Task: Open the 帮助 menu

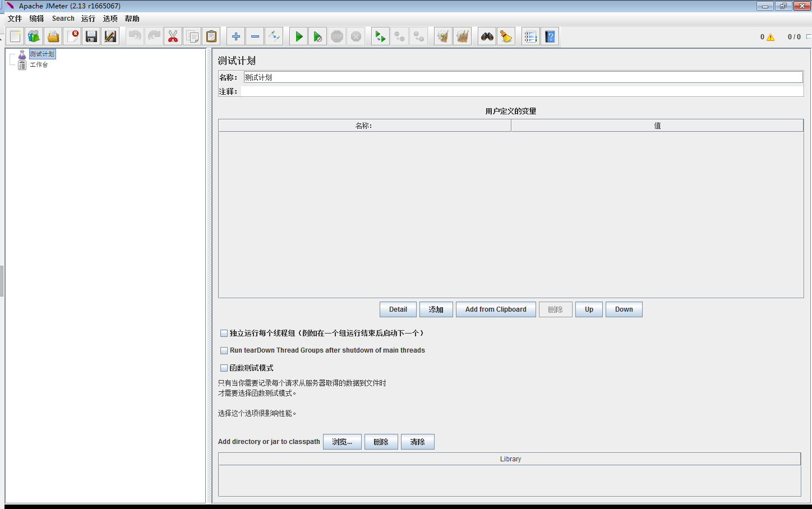Action: coord(132,18)
